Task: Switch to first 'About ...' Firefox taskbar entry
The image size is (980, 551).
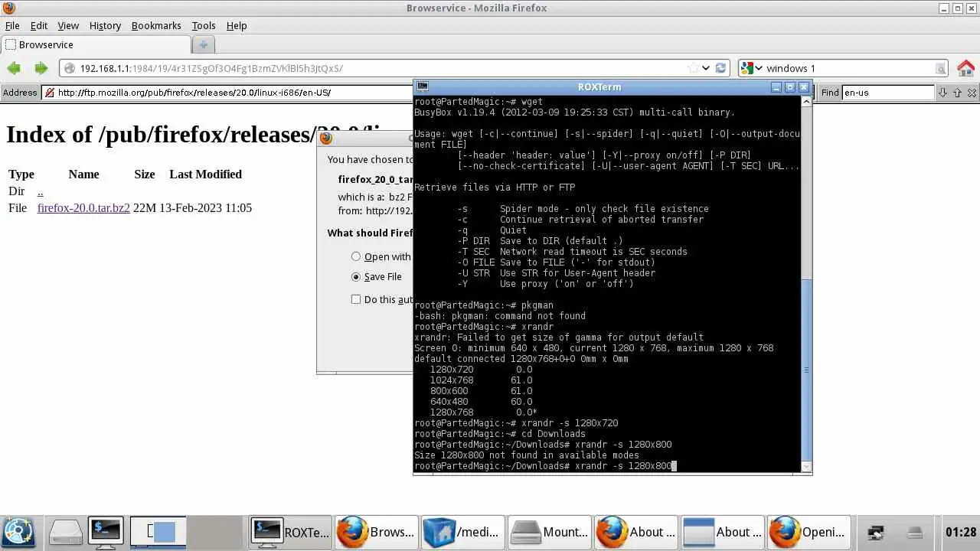Action: pos(636,532)
